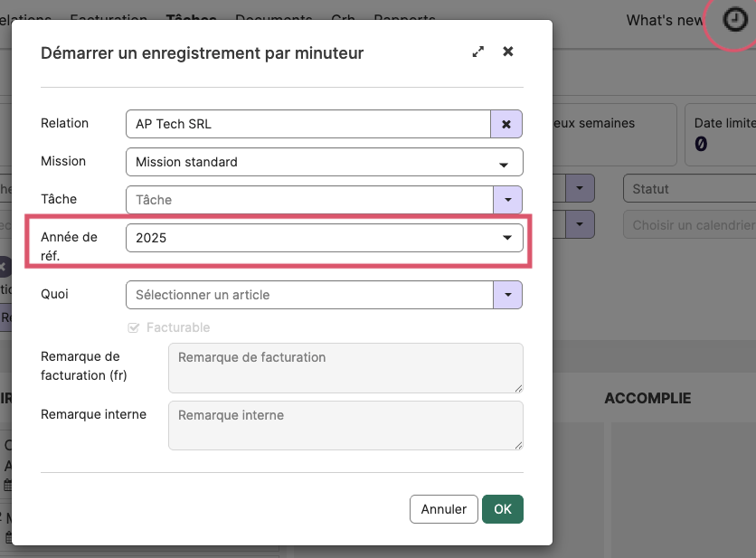Click the Choisir un calendrier field

pyautogui.click(x=689, y=225)
